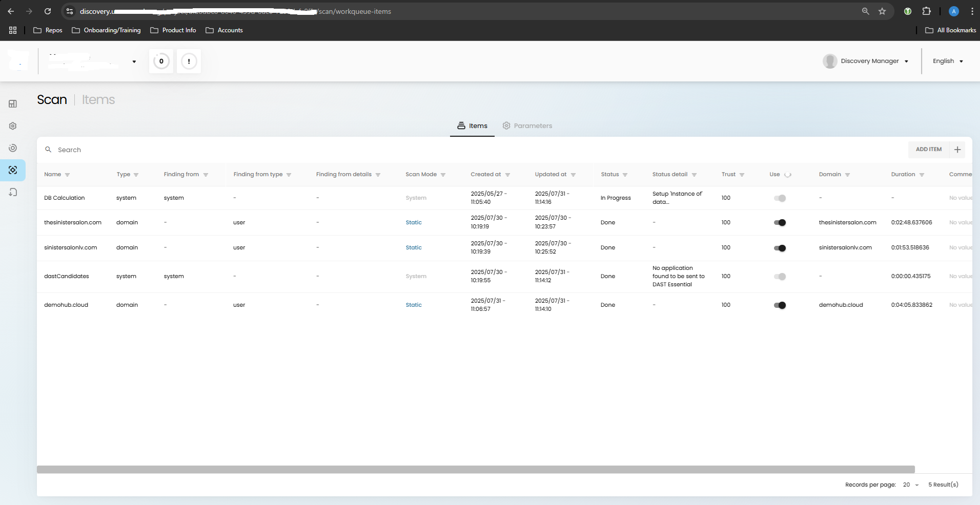Select the DB Calculation row name
Screen dimensions: 980x505
(x=65, y=198)
